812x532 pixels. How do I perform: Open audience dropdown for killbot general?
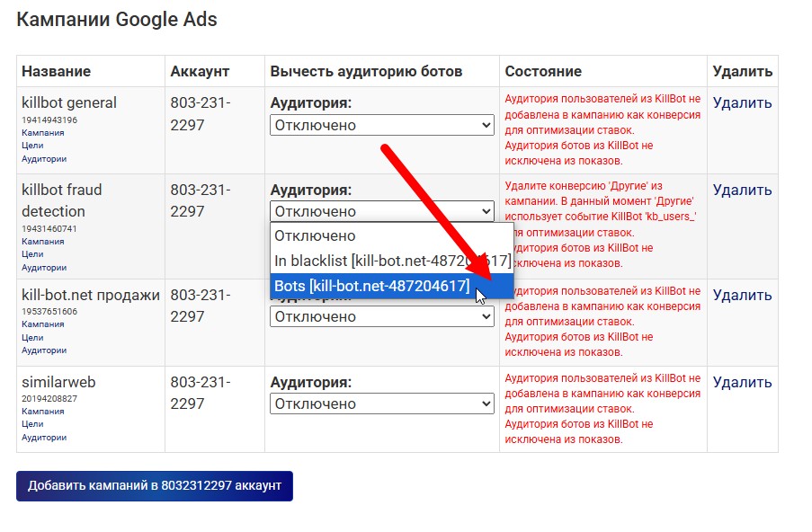coord(381,125)
